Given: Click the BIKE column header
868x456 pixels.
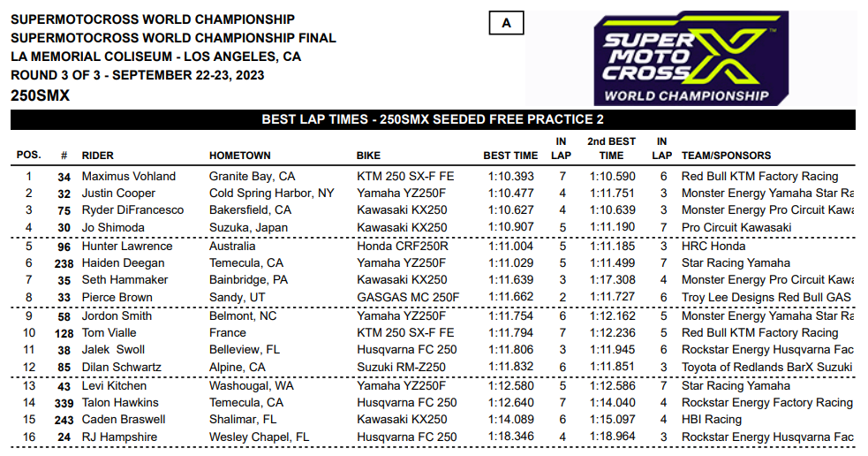Looking at the screenshot, I should click(x=368, y=156).
